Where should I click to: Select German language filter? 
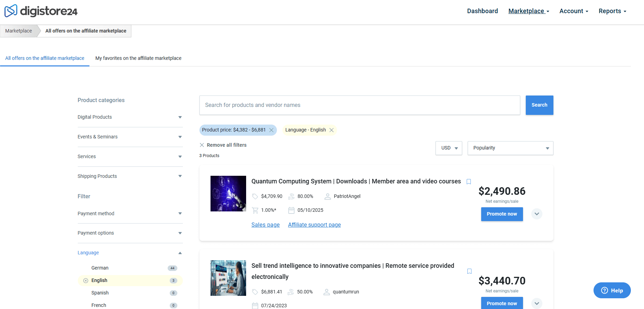100,268
